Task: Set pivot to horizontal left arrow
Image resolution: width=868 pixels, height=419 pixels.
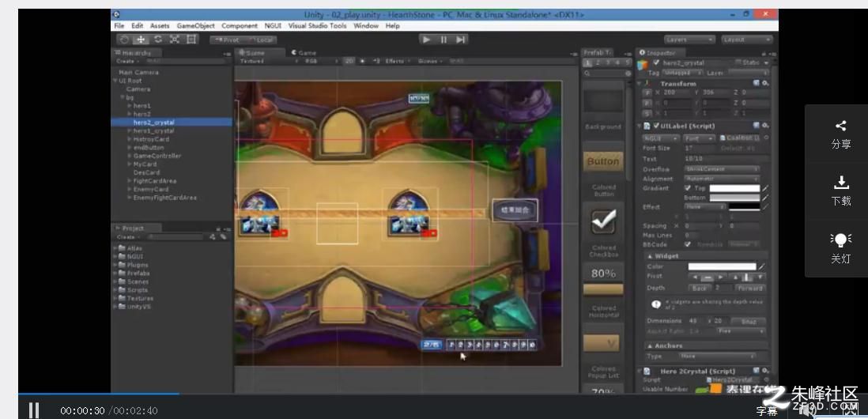Action: tap(694, 276)
